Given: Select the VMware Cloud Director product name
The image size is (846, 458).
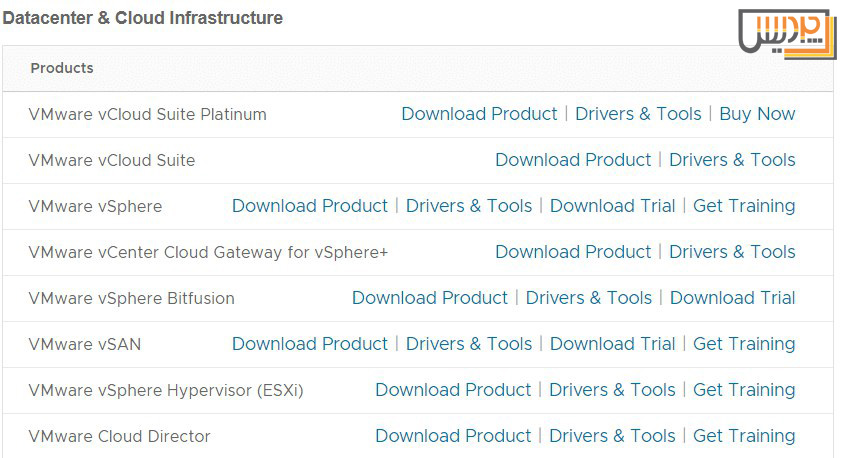Looking at the screenshot, I should (x=119, y=436).
